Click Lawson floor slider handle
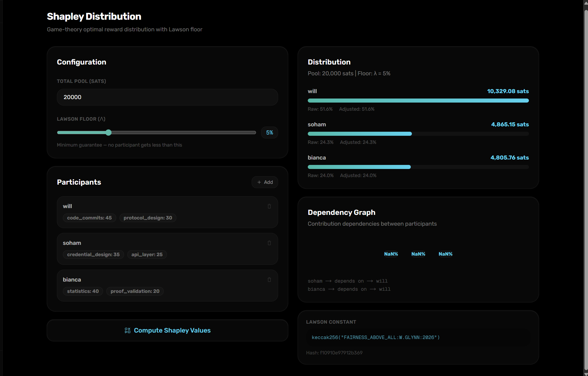588x376 pixels. click(108, 133)
